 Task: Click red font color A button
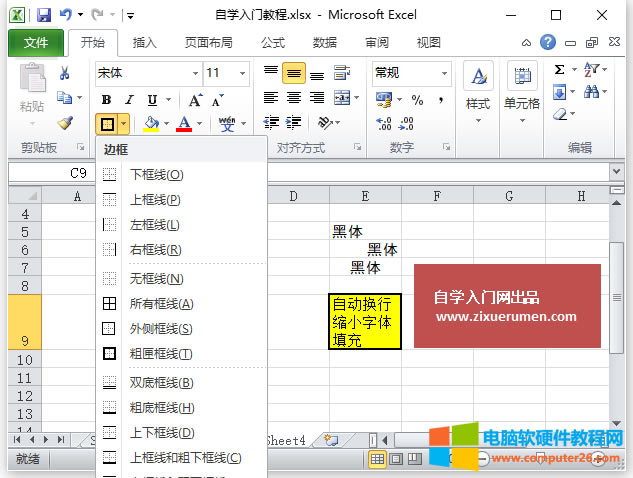pos(184,124)
